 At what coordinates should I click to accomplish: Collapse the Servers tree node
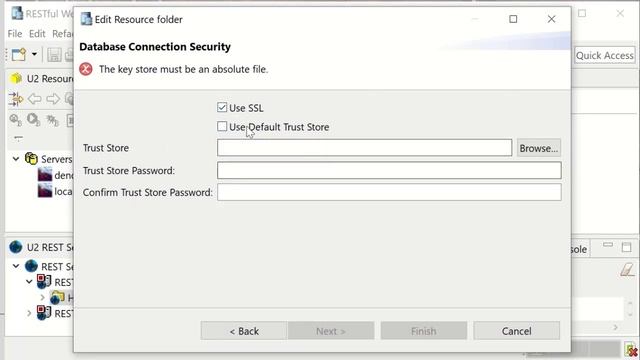coord(16,159)
